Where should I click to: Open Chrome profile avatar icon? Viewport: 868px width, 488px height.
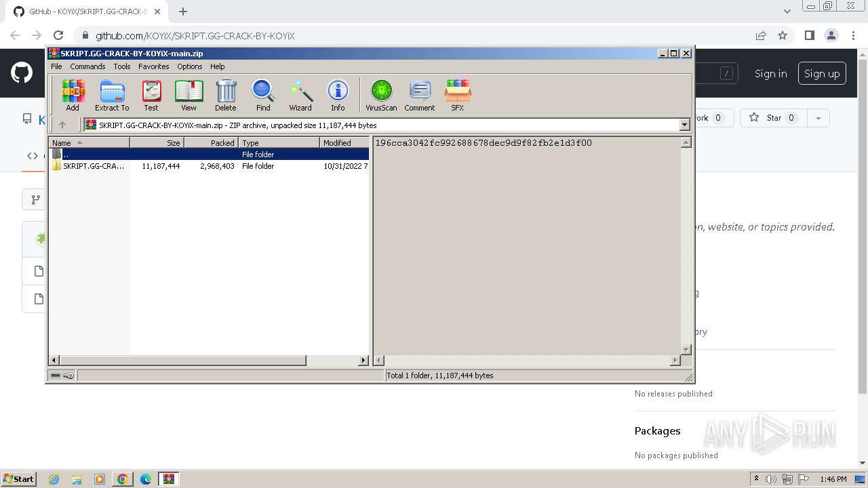(831, 35)
